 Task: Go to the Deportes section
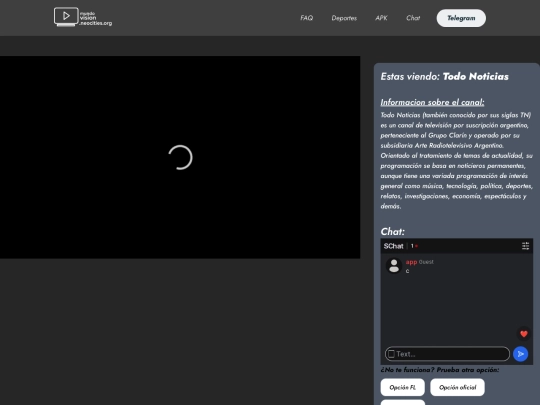pyautogui.click(x=344, y=18)
